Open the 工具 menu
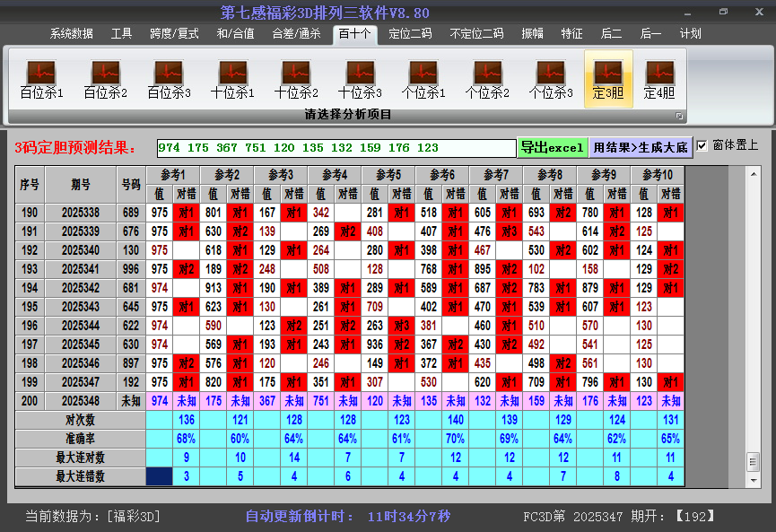This screenshot has width=776, height=532. [x=121, y=33]
